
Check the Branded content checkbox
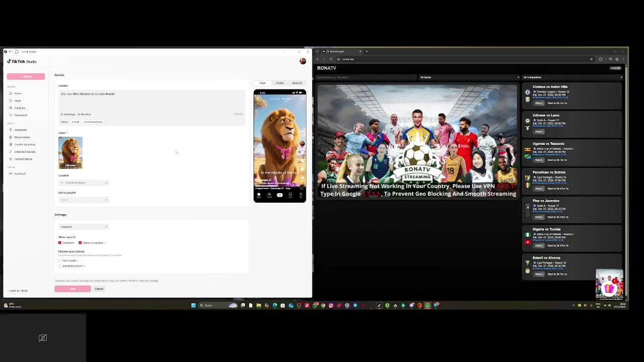click(x=60, y=266)
